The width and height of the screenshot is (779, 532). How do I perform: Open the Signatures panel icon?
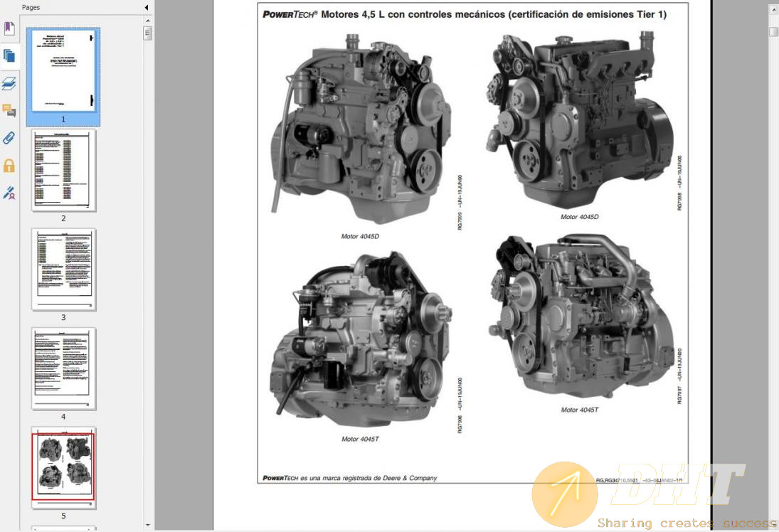tap(9, 193)
